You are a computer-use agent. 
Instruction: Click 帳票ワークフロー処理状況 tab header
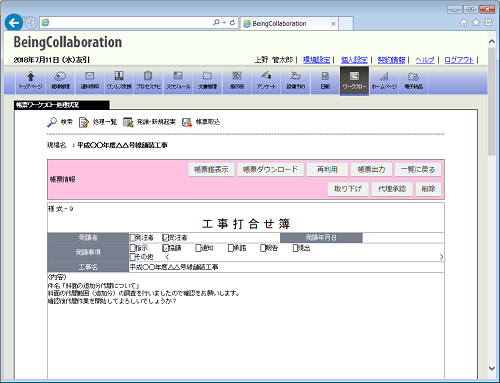click(x=62, y=105)
